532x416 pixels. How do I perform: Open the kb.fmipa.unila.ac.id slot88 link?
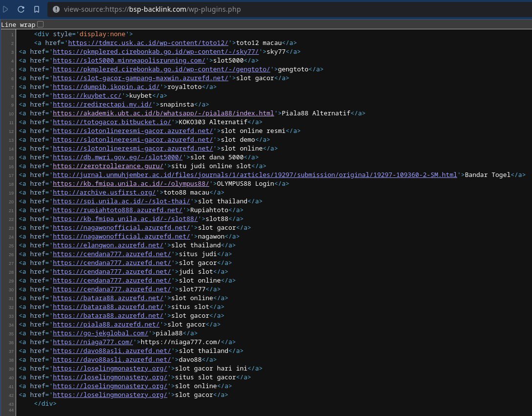tap(125, 219)
